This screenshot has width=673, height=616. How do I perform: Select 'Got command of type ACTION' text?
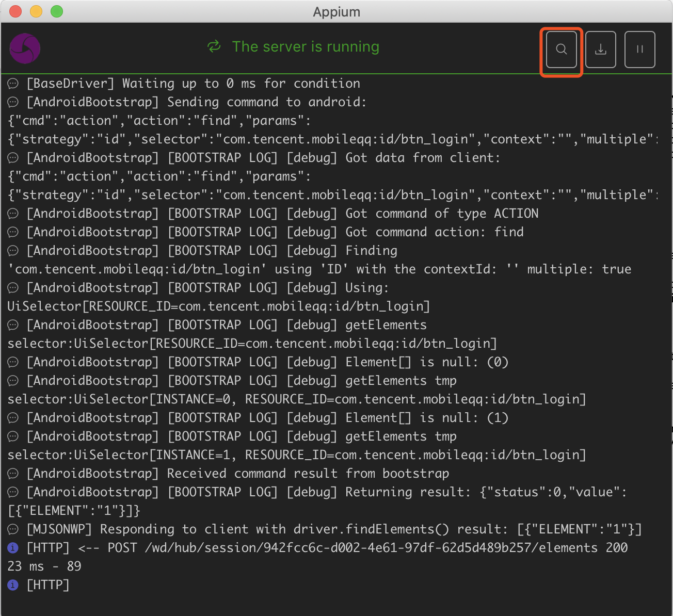coord(442,214)
